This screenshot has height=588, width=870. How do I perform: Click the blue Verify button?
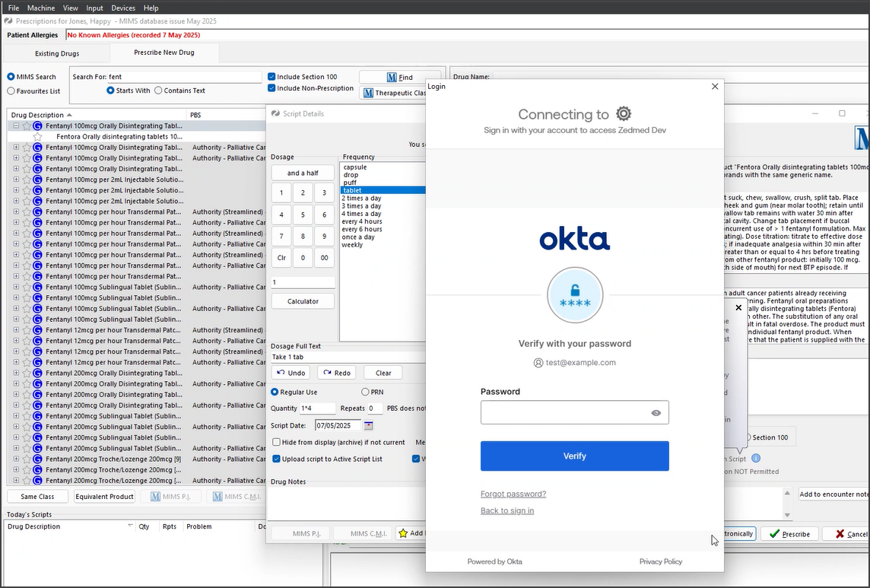(x=574, y=456)
